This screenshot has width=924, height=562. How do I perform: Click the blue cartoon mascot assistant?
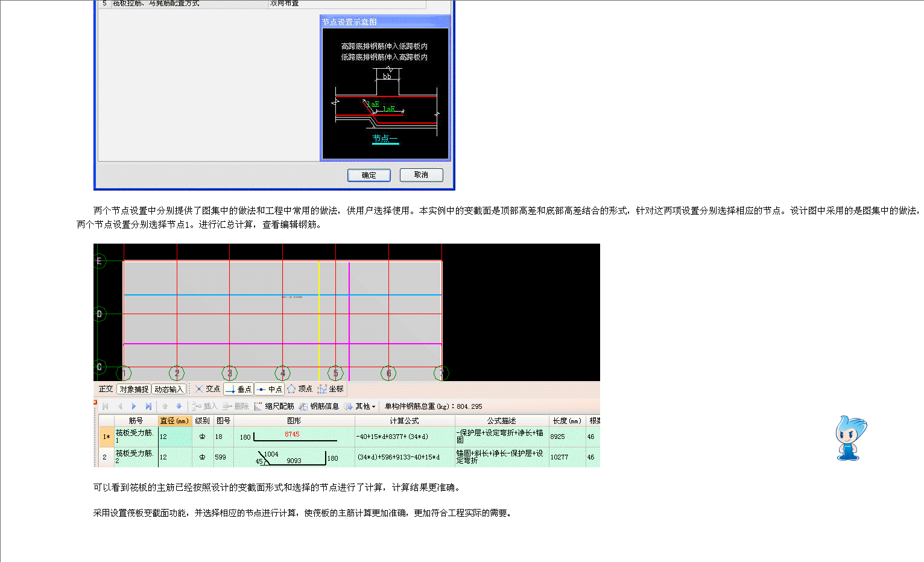click(850, 438)
